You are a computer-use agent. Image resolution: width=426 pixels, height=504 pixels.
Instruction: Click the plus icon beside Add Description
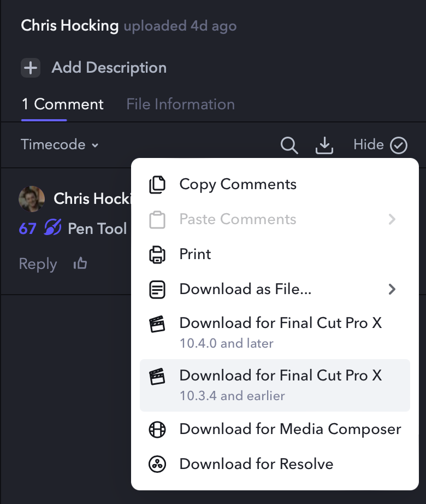pos(31,68)
